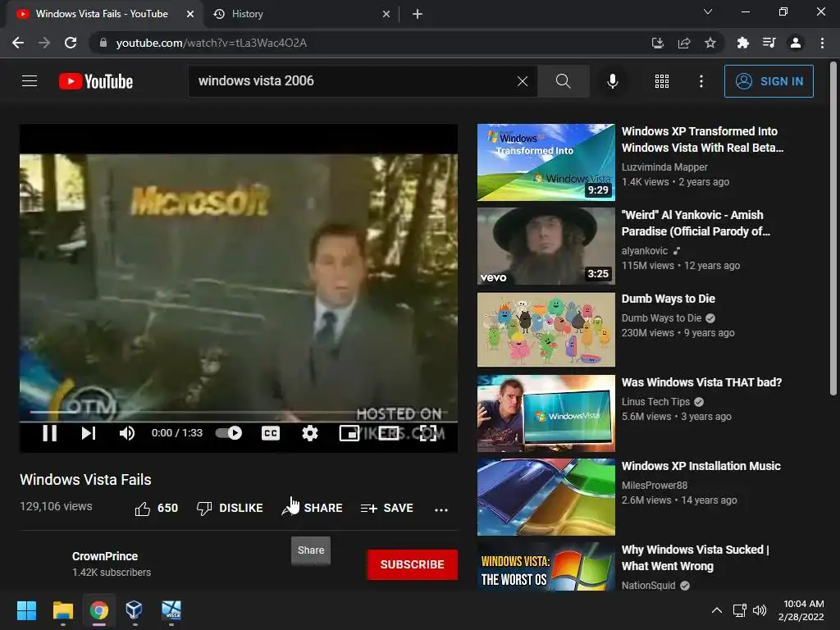Save the video to a playlist

click(387, 508)
